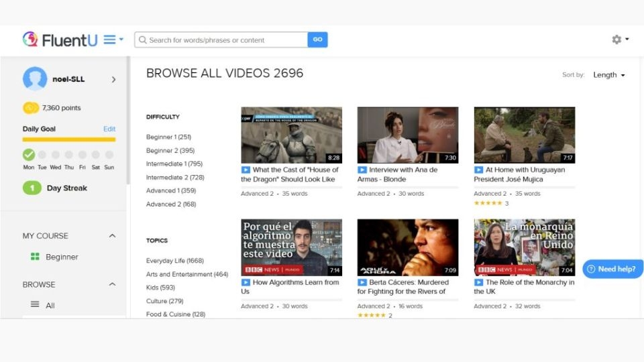The width and height of the screenshot is (644, 362).
Task: Click the noel-SLL profile avatar
Action: 35,79
